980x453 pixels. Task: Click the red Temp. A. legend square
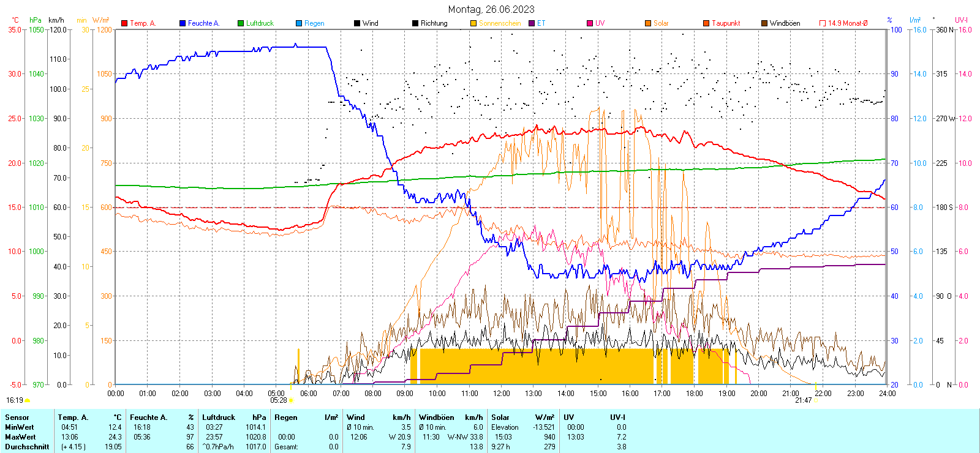(124, 23)
